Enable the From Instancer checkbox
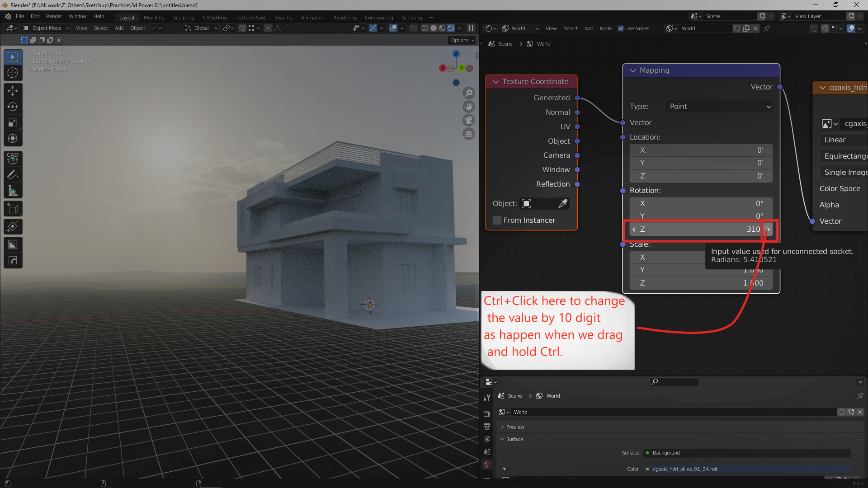The image size is (868, 488). 497,220
